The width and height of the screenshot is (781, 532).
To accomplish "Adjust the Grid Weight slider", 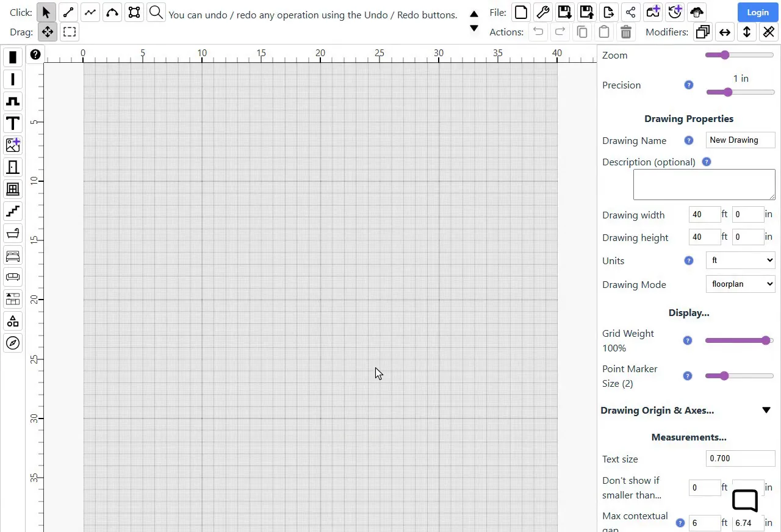I will click(x=740, y=340).
